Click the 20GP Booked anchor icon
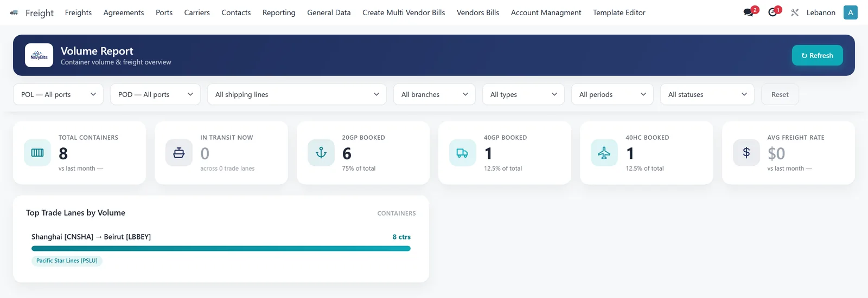868x298 pixels. click(x=321, y=153)
